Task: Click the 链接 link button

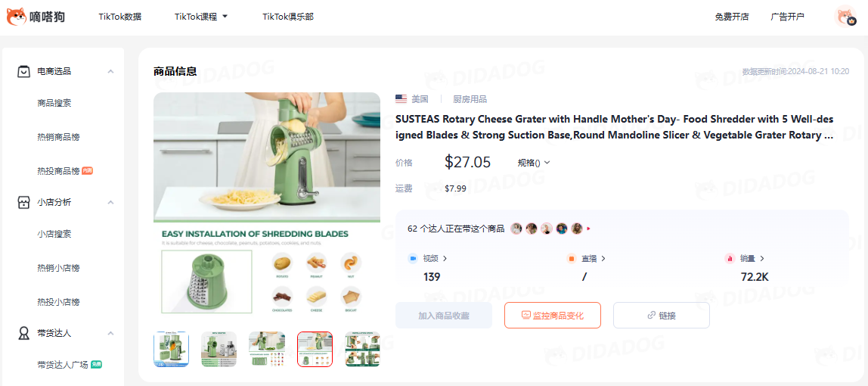Action: 662,316
